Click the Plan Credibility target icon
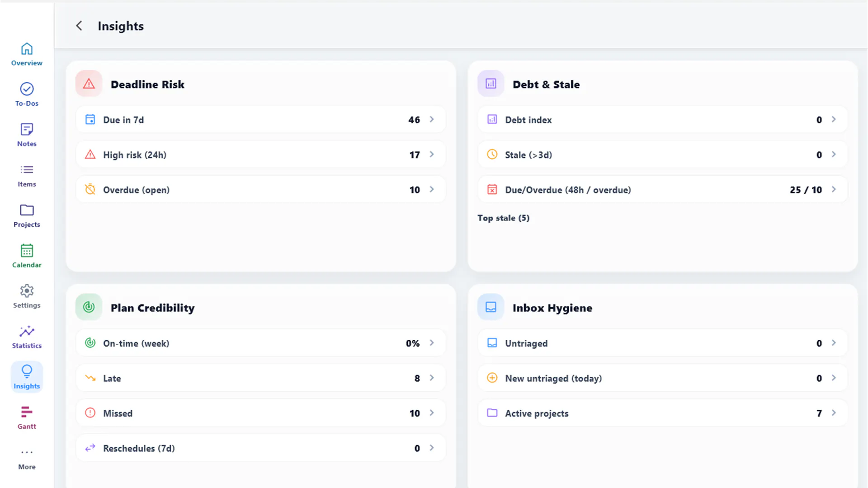This screenshot has height=488, width=868. pos(89,307)
